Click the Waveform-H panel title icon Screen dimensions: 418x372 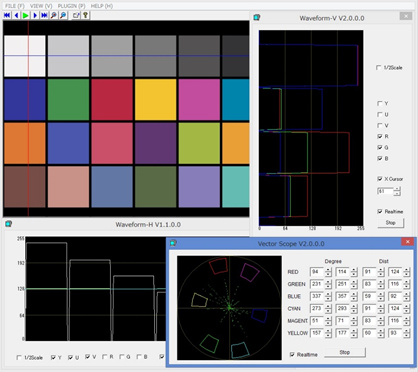[9, 224]
